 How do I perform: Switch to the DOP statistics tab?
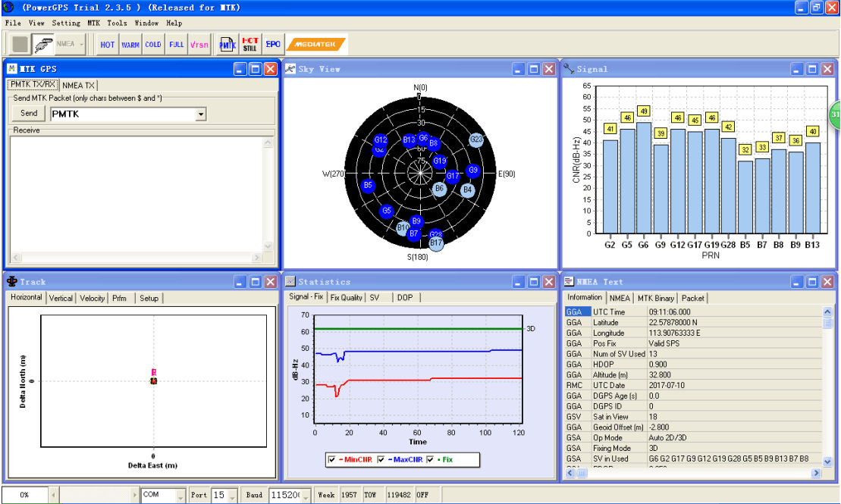click(405, 298)
